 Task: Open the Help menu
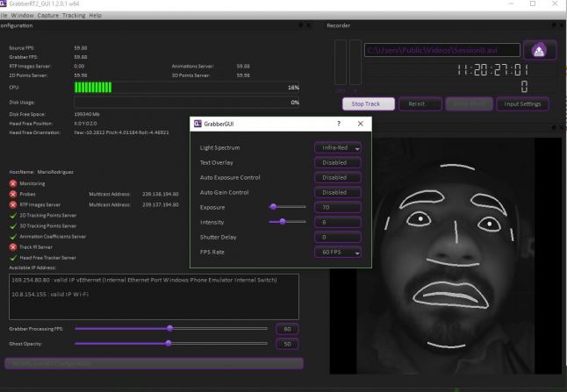coord(95,15)
